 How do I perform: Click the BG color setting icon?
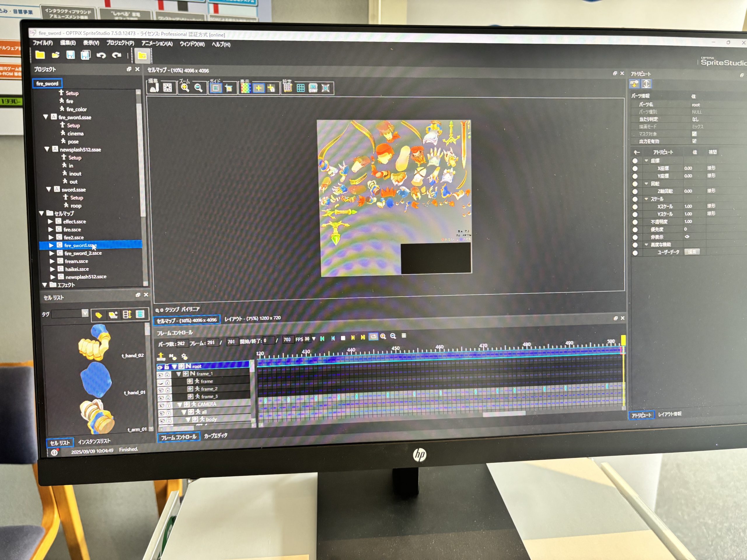pos(313,88)
